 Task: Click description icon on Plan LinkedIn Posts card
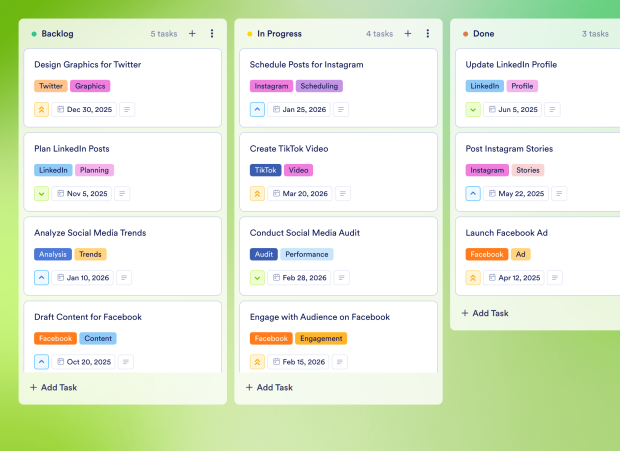pos(122,193)
